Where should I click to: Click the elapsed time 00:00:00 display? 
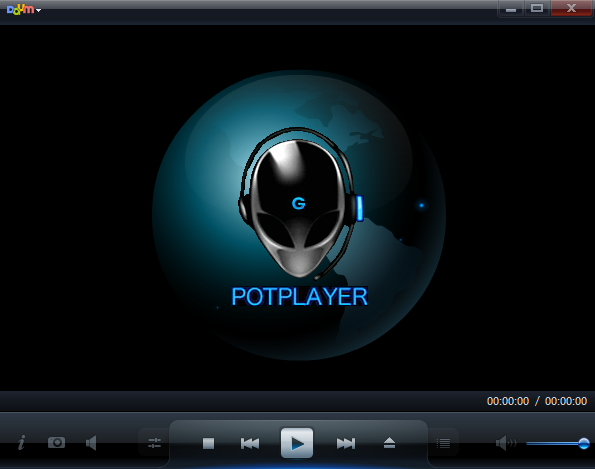[x=508, y=401]
